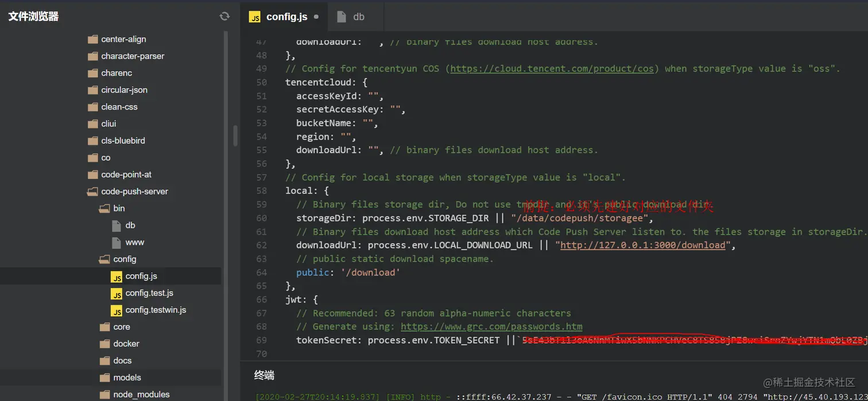Click line number 66 in the gutter
The image size is (868, 401).
click(x=261, y=299)
